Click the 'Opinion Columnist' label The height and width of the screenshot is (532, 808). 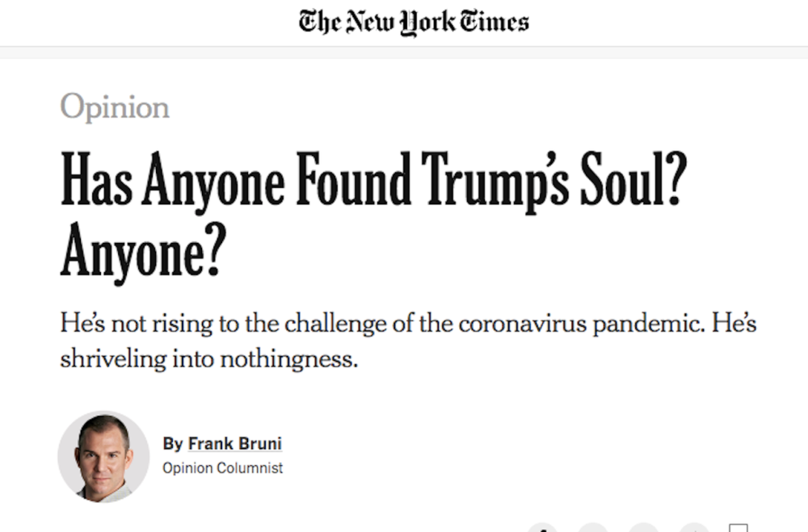click(223, 468)
